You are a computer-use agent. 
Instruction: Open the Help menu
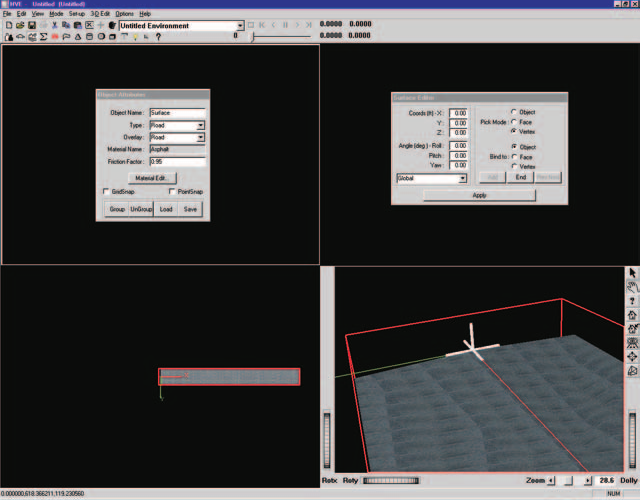click(145, 14)
